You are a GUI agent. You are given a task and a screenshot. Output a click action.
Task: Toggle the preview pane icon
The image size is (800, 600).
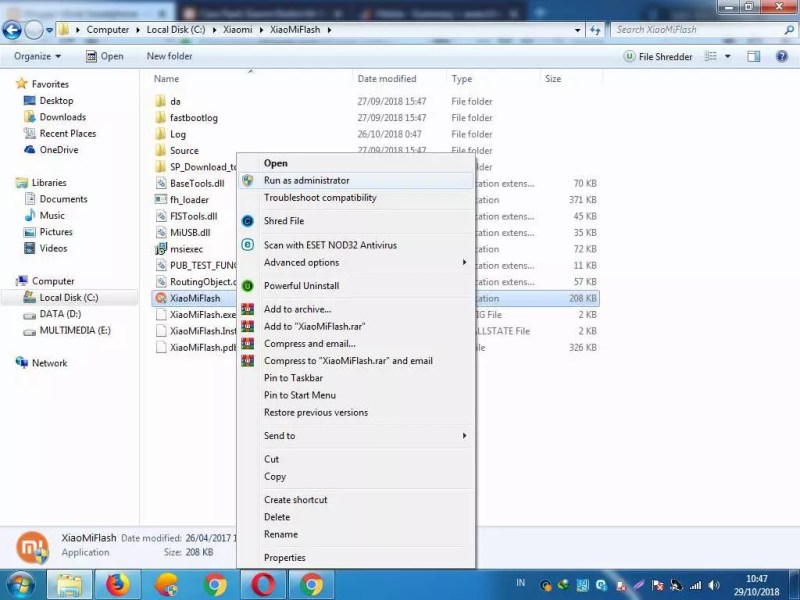click(754, 57)
